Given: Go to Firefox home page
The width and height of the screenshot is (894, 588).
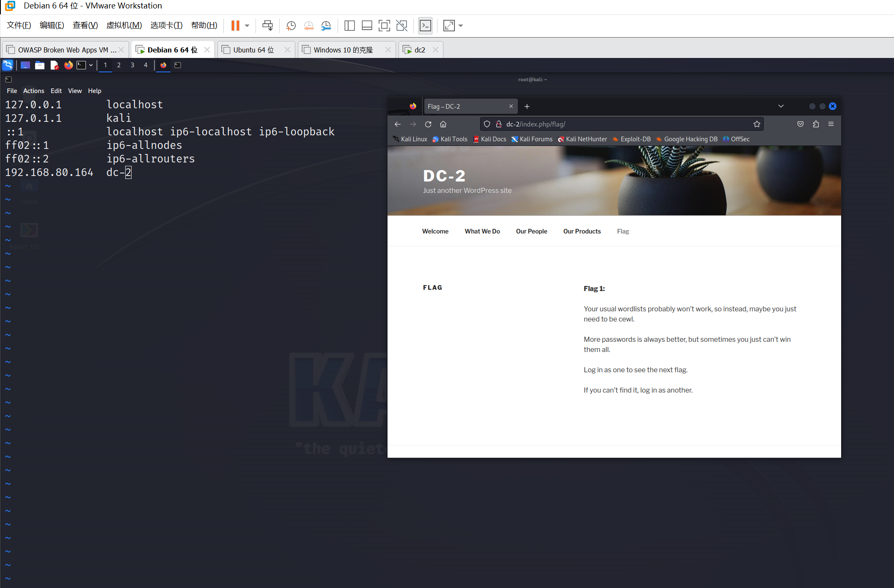Looking at the screenshot, I should 443,124.
